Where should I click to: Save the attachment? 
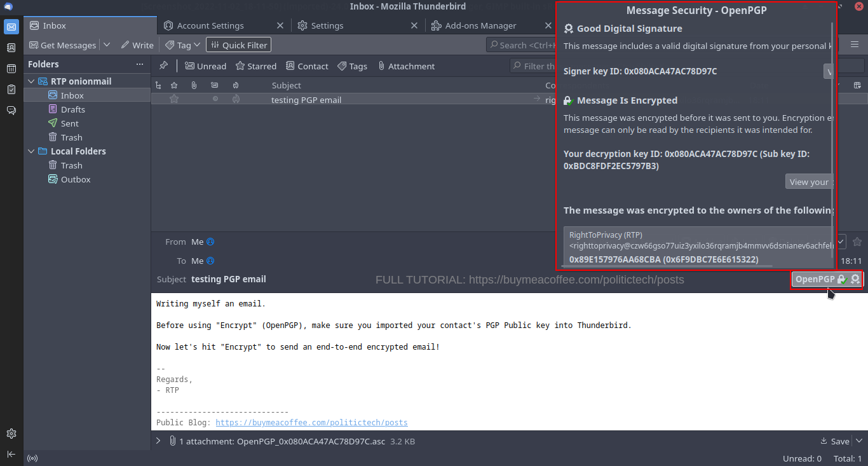coord(835,441)
